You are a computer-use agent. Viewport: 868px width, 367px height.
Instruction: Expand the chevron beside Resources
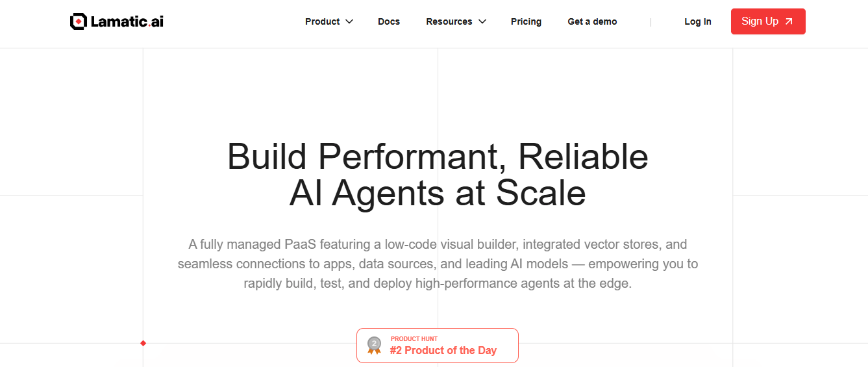point(482,21)
